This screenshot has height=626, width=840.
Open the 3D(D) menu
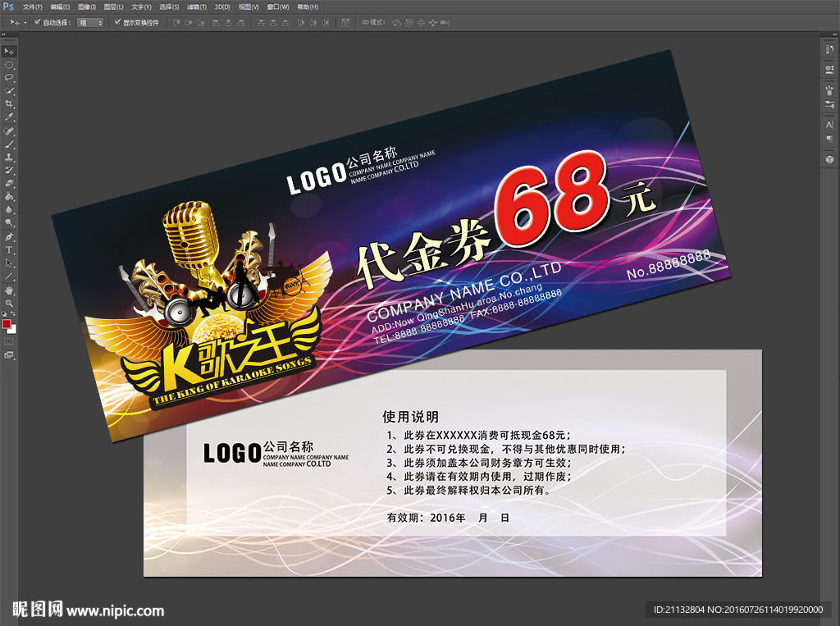coord(222,7)
